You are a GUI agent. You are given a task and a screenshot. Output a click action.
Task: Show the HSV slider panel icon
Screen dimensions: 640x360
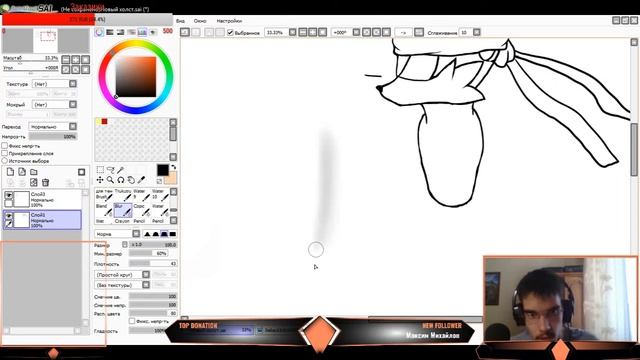121,32
